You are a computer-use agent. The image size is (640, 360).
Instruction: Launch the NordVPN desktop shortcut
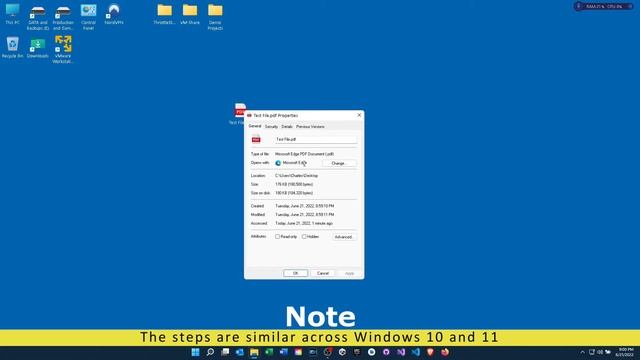click(x=114, y=14)
